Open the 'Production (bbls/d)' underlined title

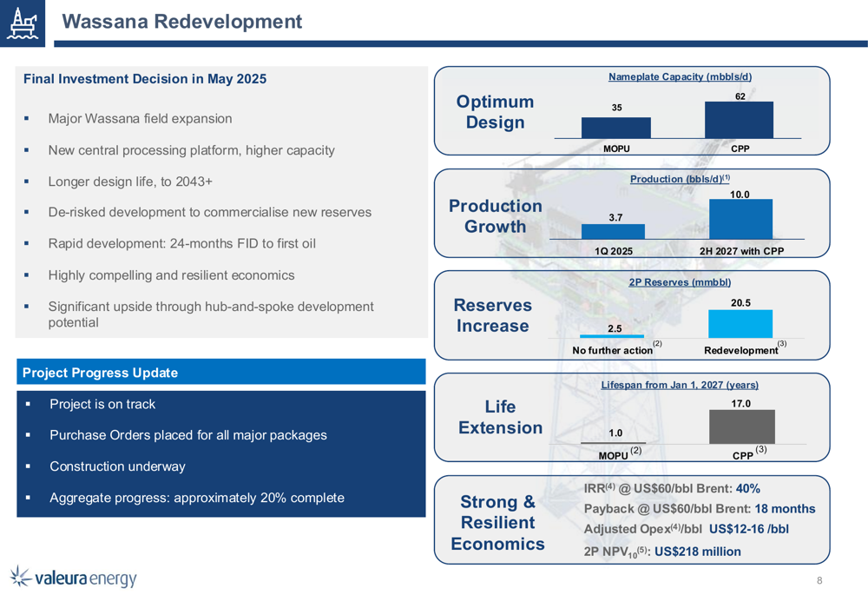point(680,178)
